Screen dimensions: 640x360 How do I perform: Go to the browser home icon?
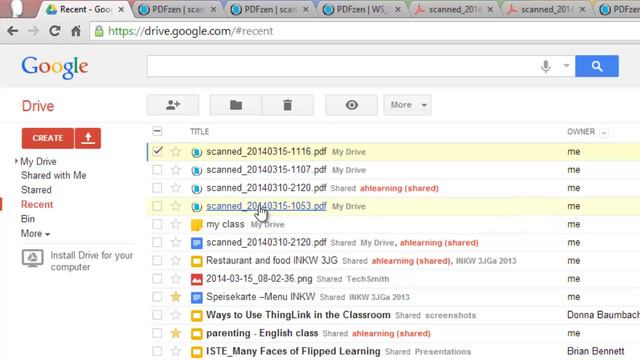coord(76,31)
